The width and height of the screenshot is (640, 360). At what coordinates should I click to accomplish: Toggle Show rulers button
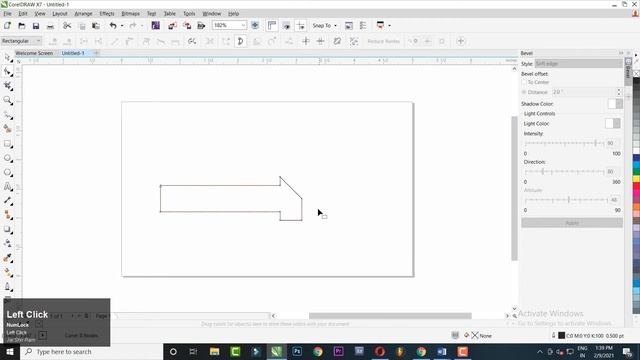pyautogui.click(x=272, y=25)
